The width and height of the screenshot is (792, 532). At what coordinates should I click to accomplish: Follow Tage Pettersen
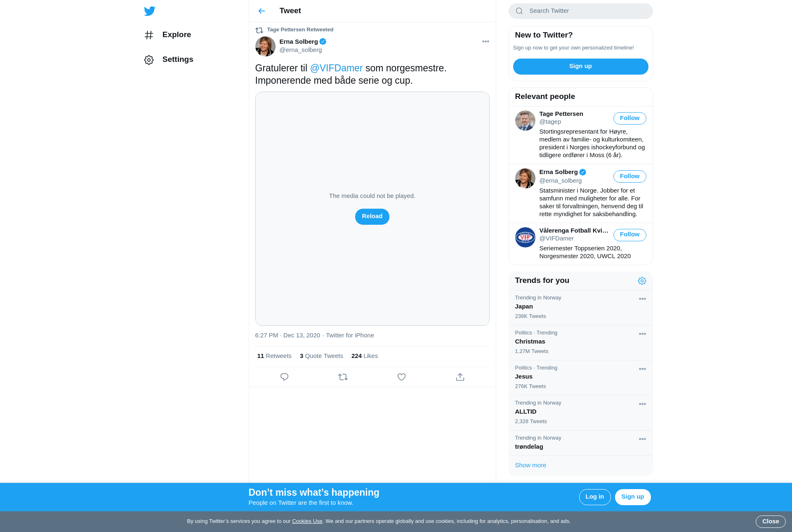629,118
